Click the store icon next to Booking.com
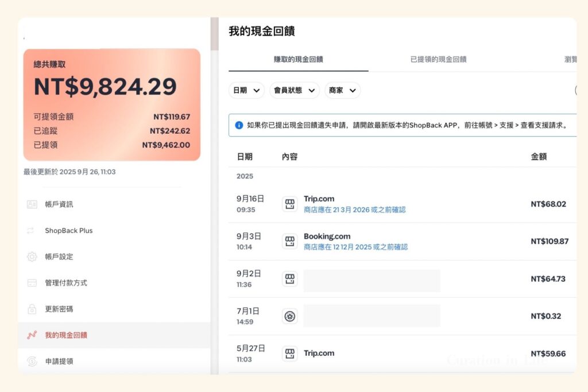 click(290, 241)
